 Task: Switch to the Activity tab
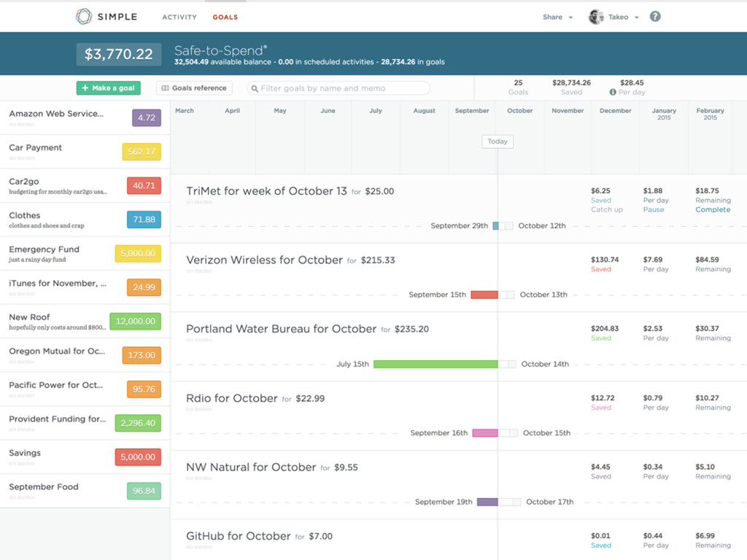tap(179, 17)
